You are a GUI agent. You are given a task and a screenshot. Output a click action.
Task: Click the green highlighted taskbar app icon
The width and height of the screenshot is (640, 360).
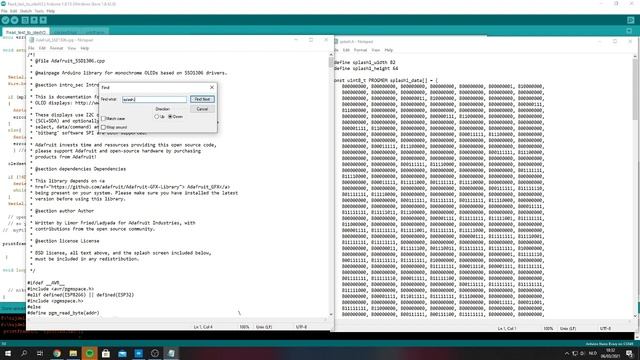coord(89,353)
